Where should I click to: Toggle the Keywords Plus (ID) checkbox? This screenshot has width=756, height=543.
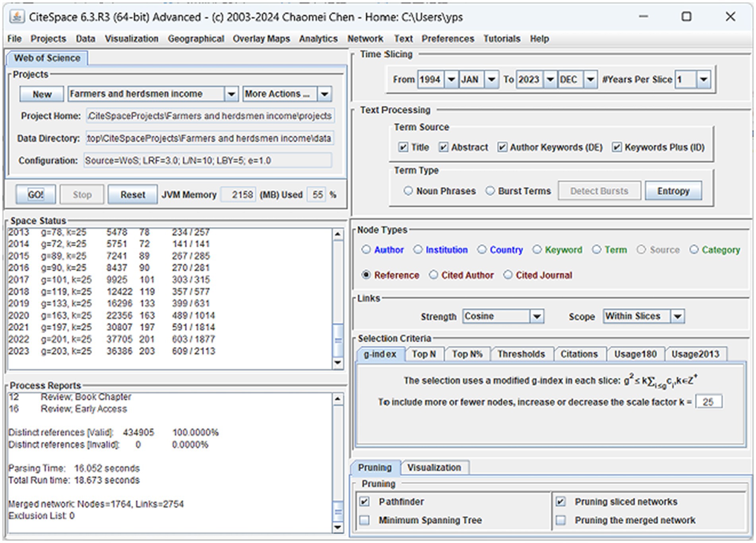tap(616, 147)
